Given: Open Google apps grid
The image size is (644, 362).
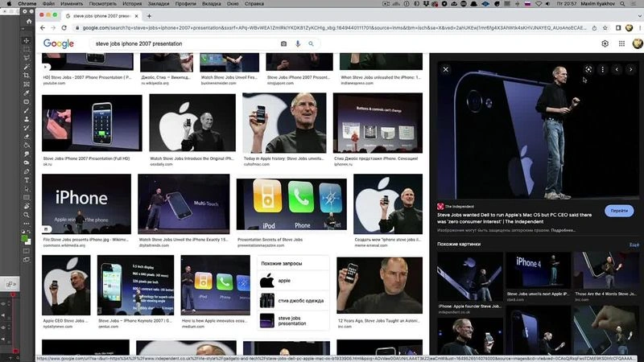Looking at the screenshot, I should point(621,43).
